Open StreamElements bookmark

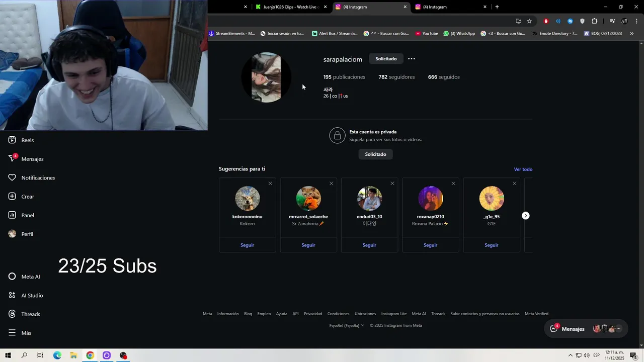tap(231, 34)
